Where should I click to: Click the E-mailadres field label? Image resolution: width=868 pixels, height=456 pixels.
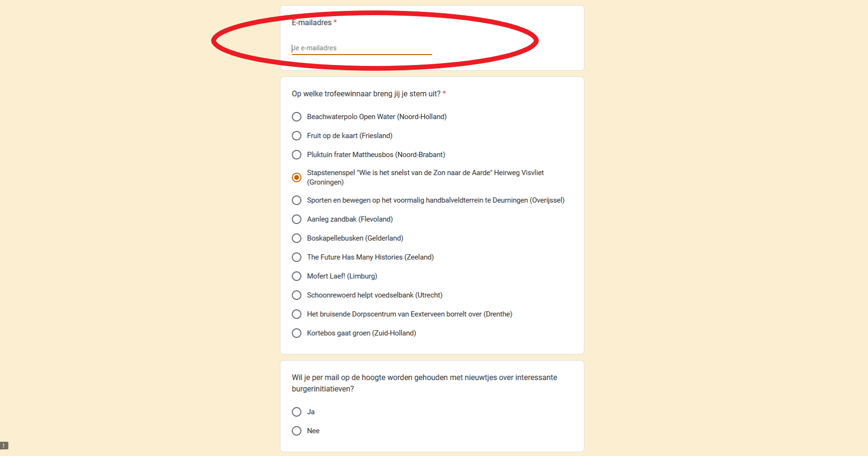tap(312, 23)
